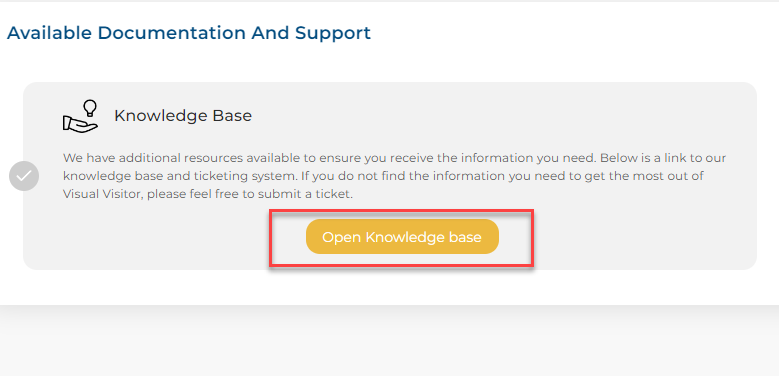Image resolution: width=779 pixels, height=376 pixels.
Task: Toggle the gray checkmark circle
Action: pos(24,176)
